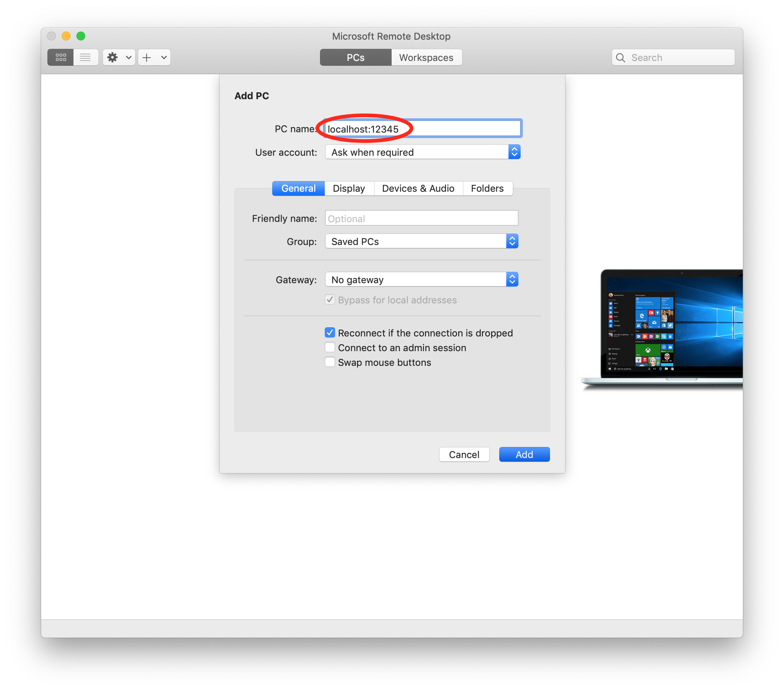Cancel the Add PC dialog
This screenshot has height=692, width=784.
click(x=464, y=454)
